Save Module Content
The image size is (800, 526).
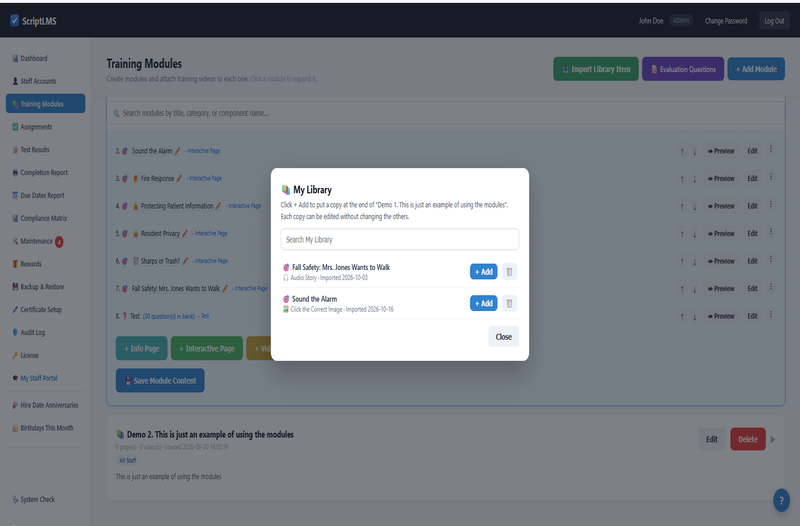click(x=160, y=381)
